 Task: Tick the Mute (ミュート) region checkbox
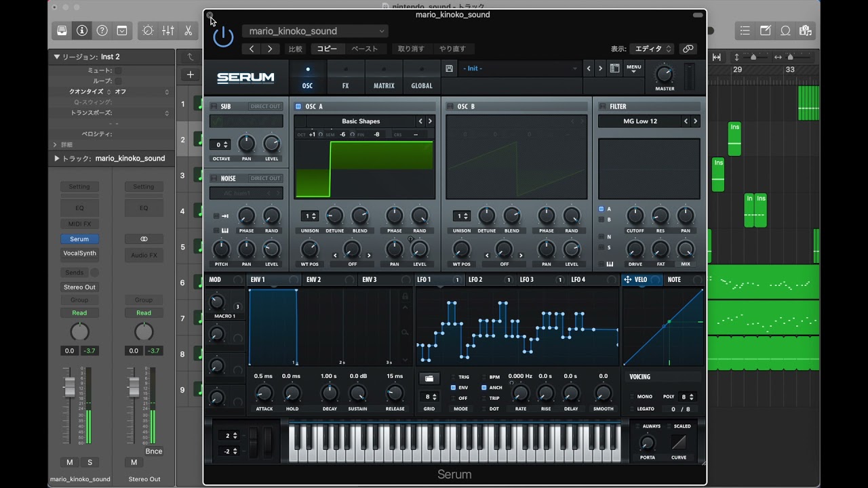[118, 70]
